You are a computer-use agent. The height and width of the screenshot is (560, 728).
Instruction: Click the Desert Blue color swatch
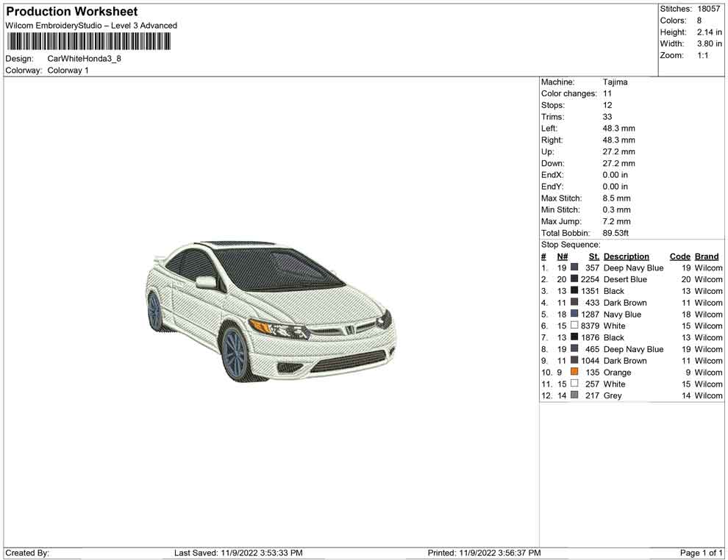pyautogui.click(x=574, y=279)
